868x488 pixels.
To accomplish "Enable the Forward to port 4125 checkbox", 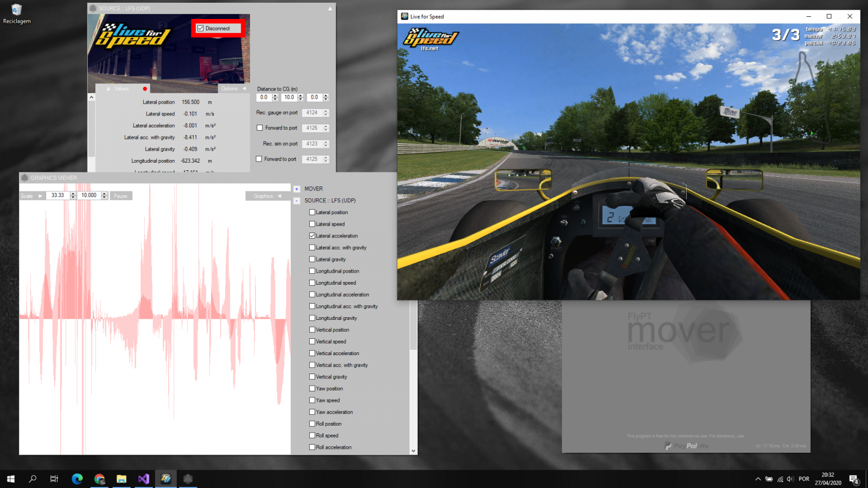I will click(259, 159).
